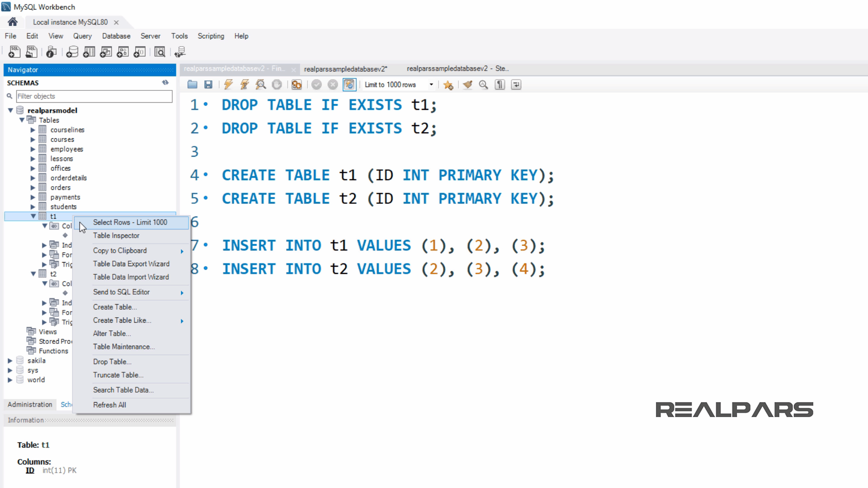The image size is (868, 488).
Task: Execute the SQL script with the lightning bolt
Action: (x=228, y=84)
